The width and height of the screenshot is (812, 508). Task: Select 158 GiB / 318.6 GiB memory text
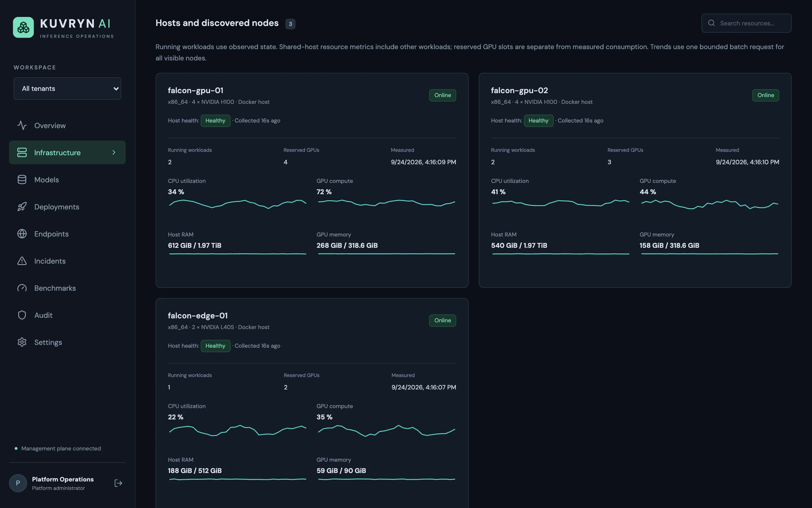point(669,246)
